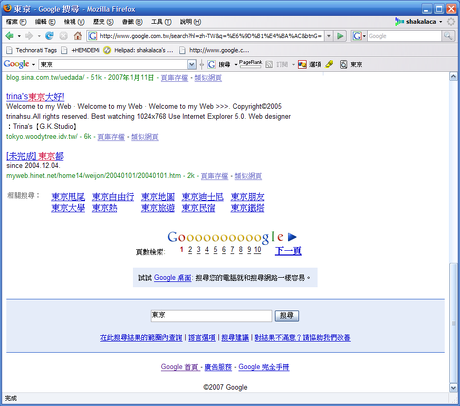The image size is (460, 406).
Task: Click the activity throbber icon
Action: click(451, 22)
